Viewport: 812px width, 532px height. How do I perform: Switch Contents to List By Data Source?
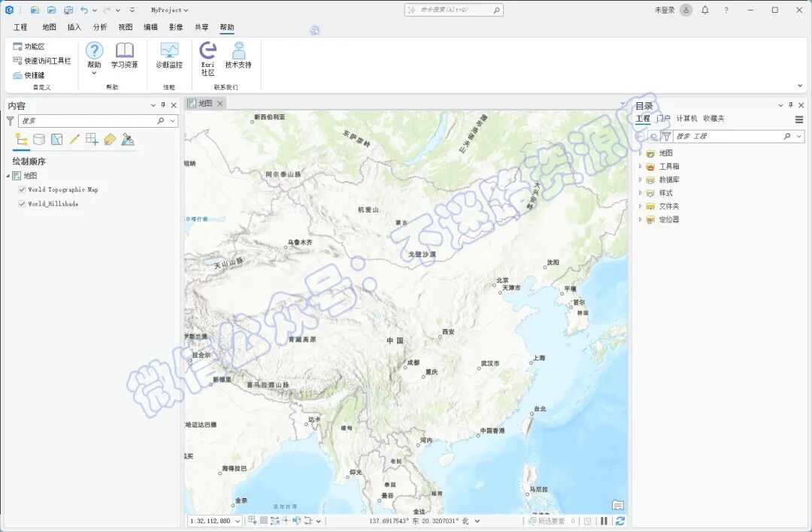pyautogui.click(x=39, y=139)
